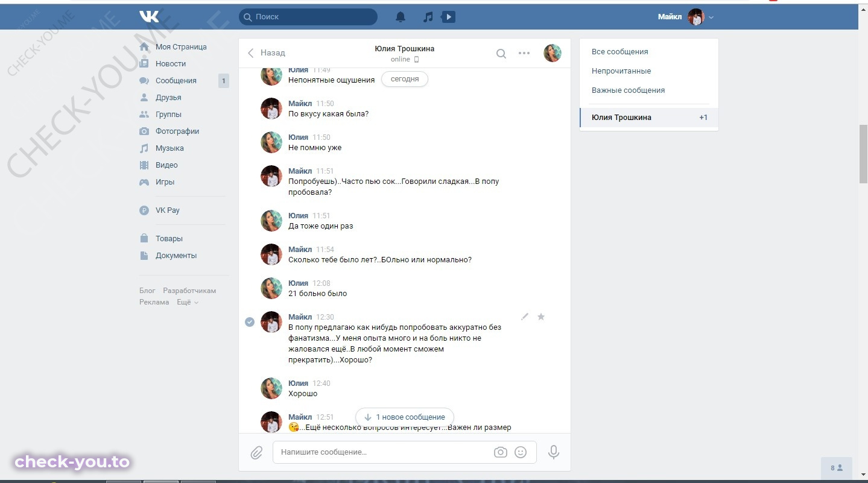Go back with Назад button
The height and width of the screenshot is (483, 868).
point(266,53)
